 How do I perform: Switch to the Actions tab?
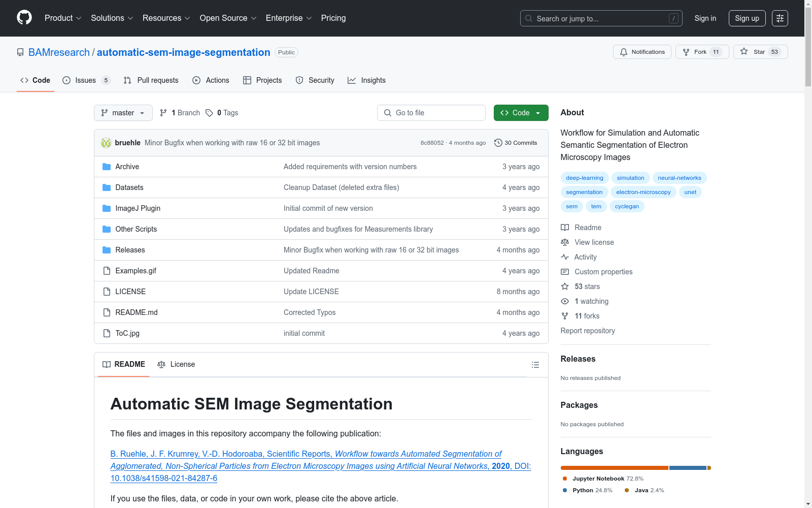coord(211,80)
